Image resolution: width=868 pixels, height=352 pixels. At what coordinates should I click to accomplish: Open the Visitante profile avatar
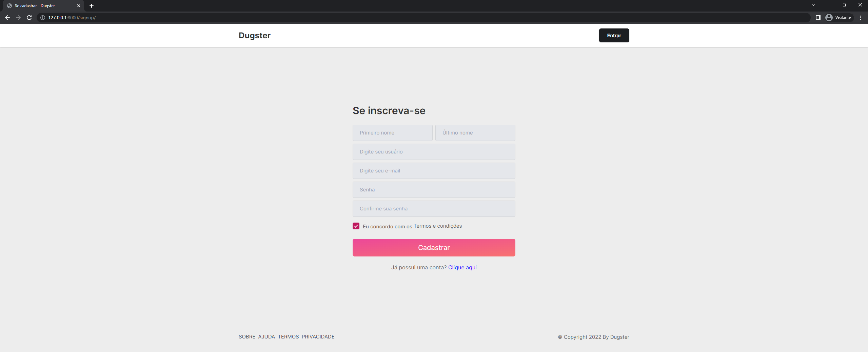(829, 18)
